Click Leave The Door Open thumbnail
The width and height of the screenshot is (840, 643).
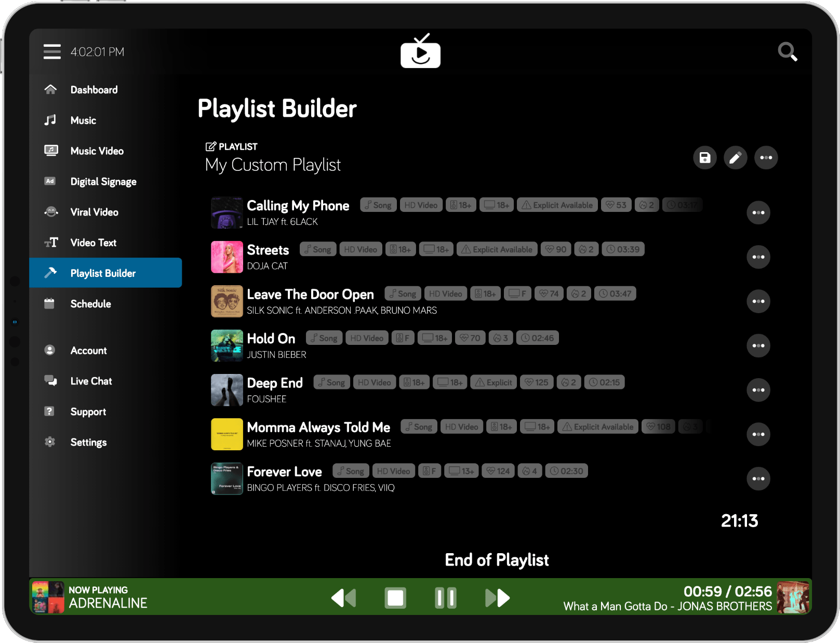tap(227, 301)
